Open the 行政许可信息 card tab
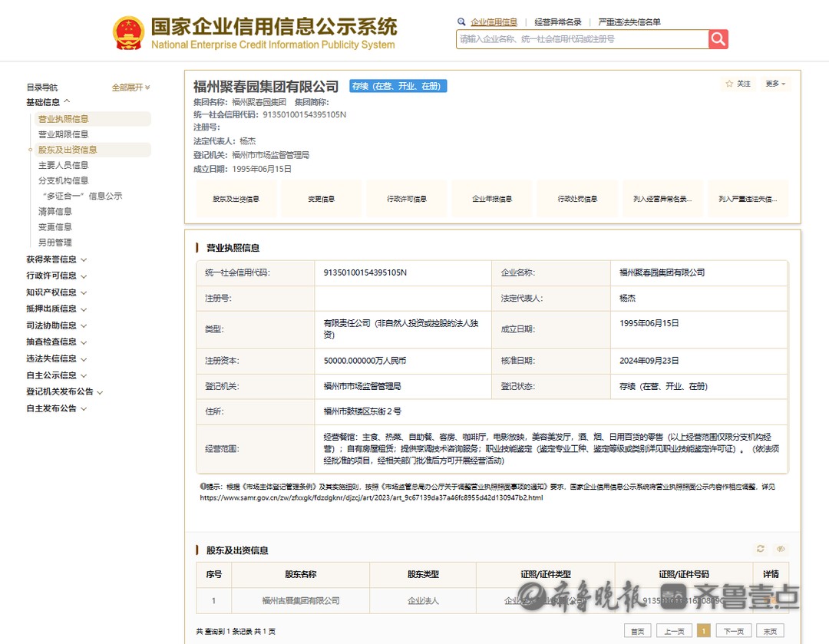Viewport: 829px width, 644px height. pos(407,199)
